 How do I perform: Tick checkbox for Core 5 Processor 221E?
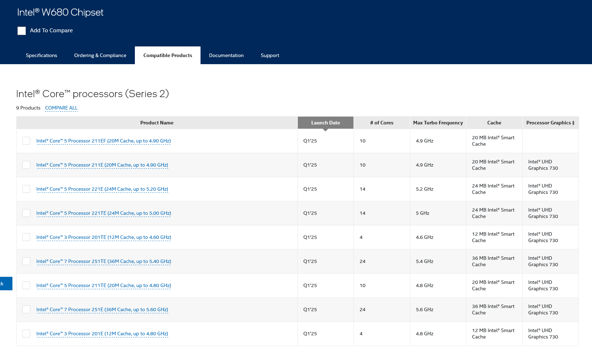[x=26, y=189]
